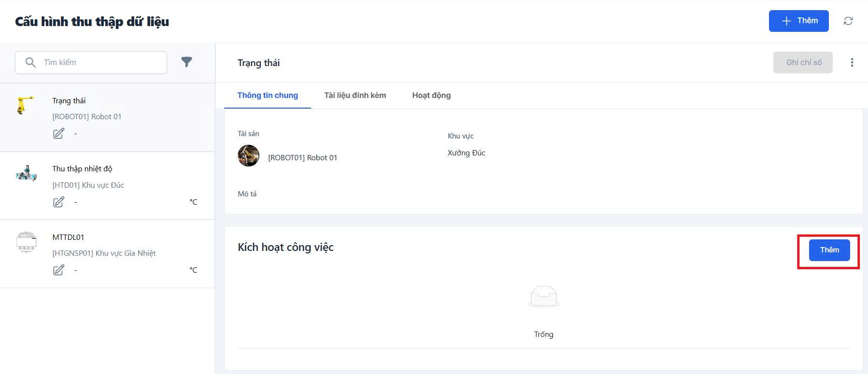Click the search magnifier icon
Image resolution: width=868 pixels, height=374 pixels.
(30, 63)
